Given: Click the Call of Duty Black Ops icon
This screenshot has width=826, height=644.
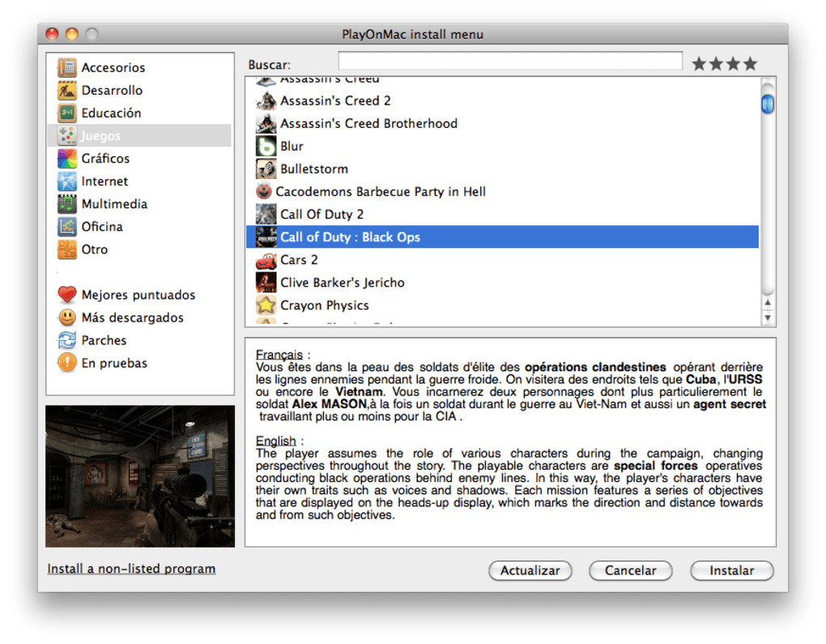Looking at the screenshot, I should pyautogui.click(x=266, y=237).
